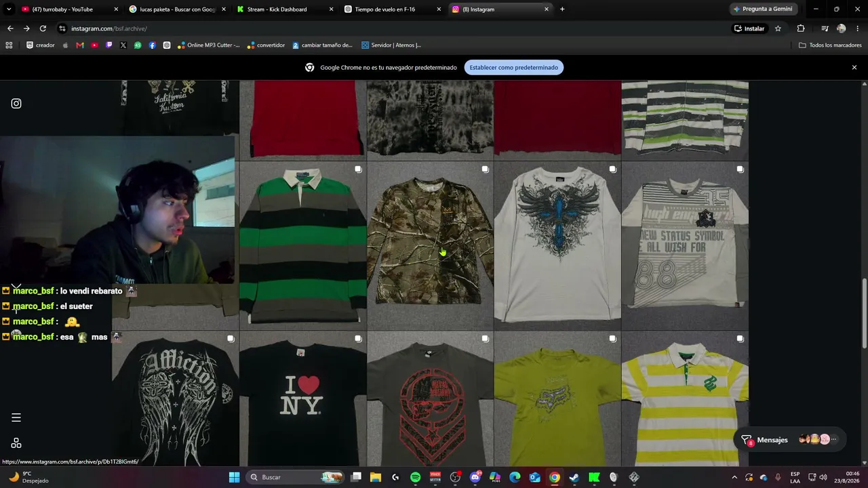The image size is (868, 488).
Task: Open the Servidor | Aternos bookmark
Action: coord(391,45)
